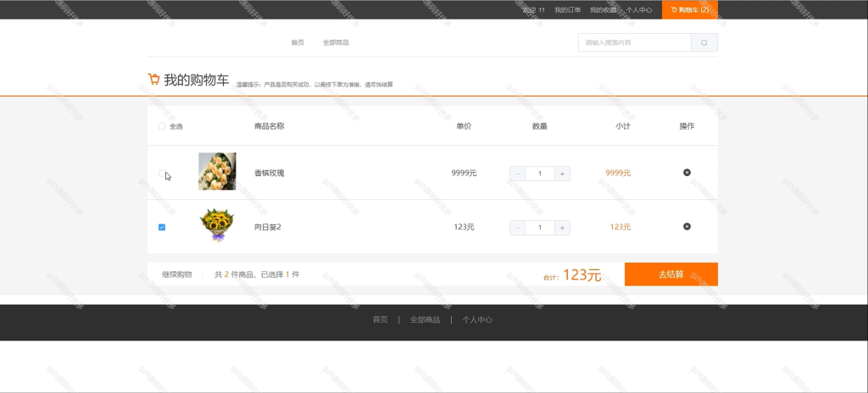Image resolution: width=868 pixels, height=393 pixels.
Task: Go to 首页 in header navigation
Action: [298, 42]
